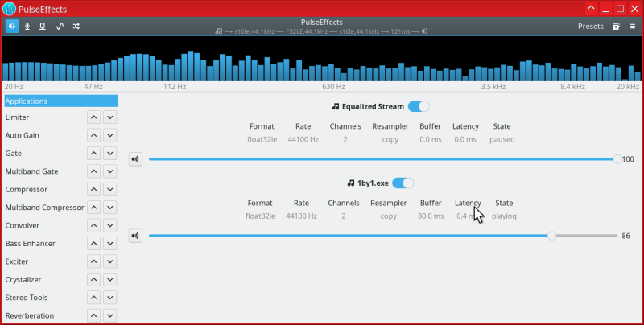Image resolution: width=644 pixels, height=325 pixels.
Task: Open Compressor plugin page
Action: point(27,190)
